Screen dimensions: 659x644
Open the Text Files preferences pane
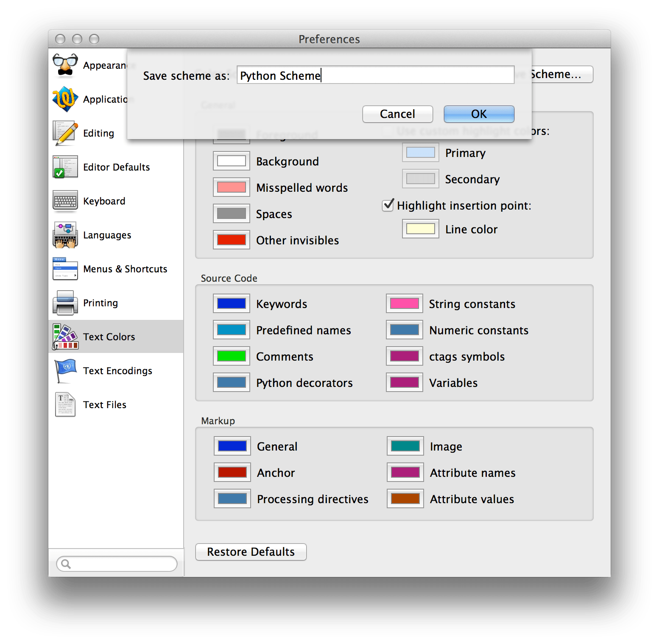pyautogui.click(x=64, y=404)
